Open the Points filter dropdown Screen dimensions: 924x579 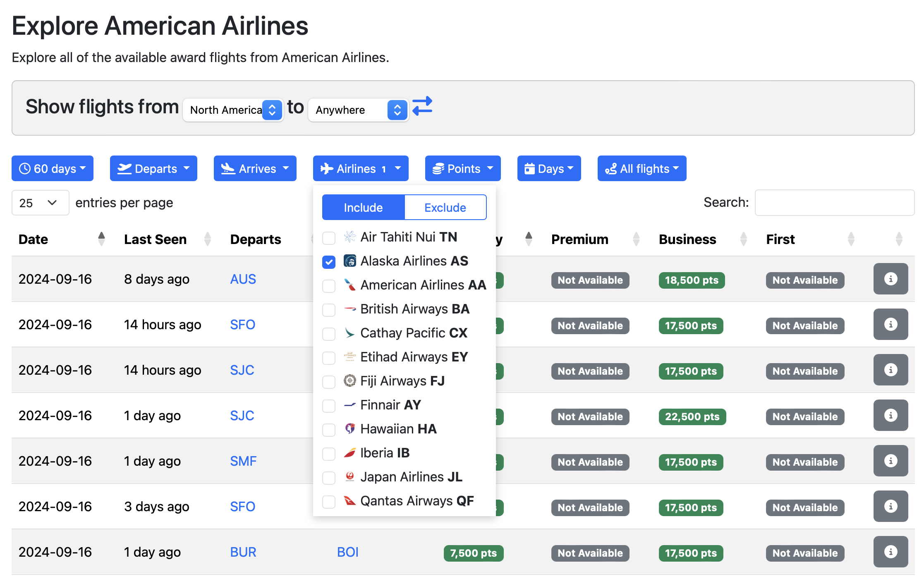pyautogui.click(x=463, y=168)
